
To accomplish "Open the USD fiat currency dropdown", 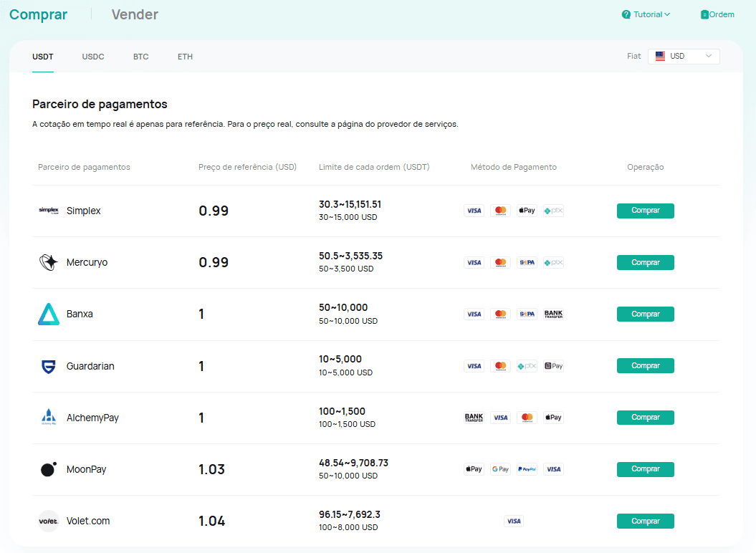I will (x=684, y=57).
